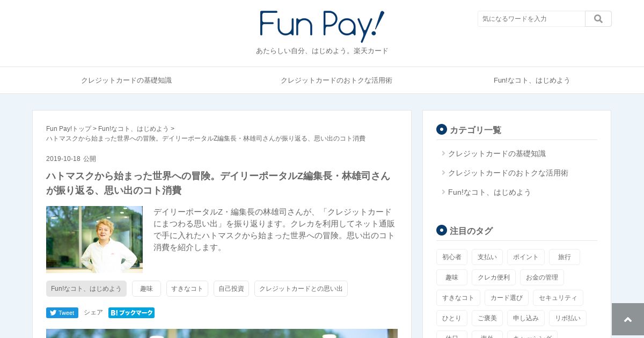Image resolution: width=644 pixels, height=338 pixels.
Task: Open sidebar category Fun!なコト、はじめよう
Action: (489, 192)
